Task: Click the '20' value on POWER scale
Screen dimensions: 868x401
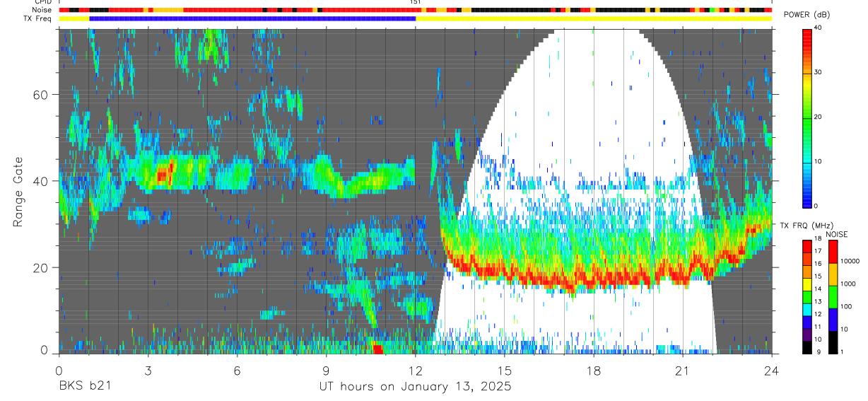Action: pyautogui.click(x=819, y=117)
